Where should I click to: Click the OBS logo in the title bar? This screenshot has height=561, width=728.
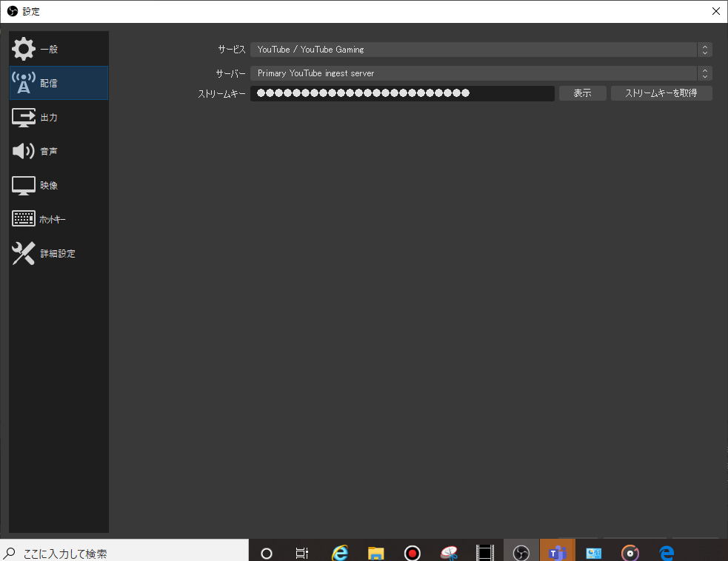click(13, 11)
